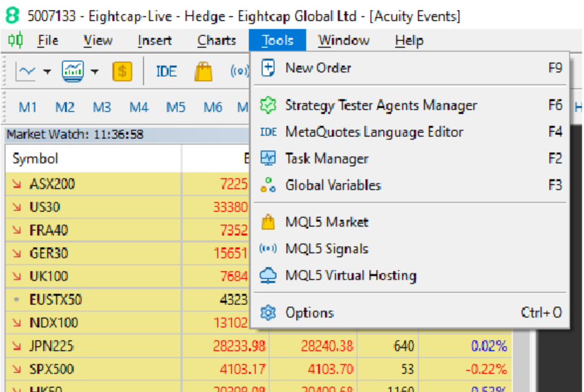Click the Eightcap logo in title bar
Screen dimensions: 584x392
[13, 16]
